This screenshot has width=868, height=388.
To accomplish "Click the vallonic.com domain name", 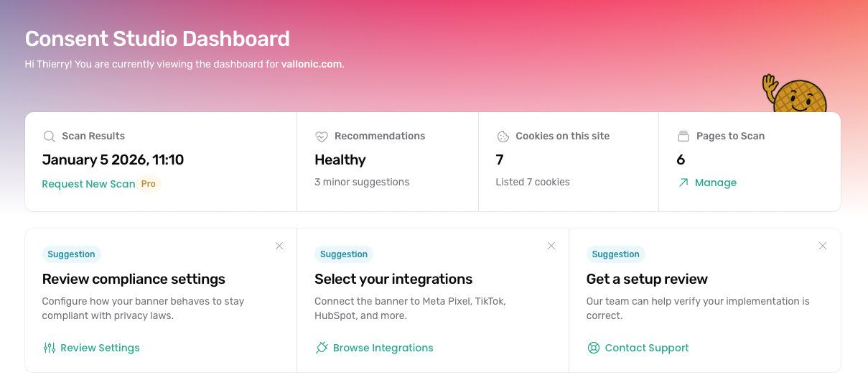I will click(311, 64).
